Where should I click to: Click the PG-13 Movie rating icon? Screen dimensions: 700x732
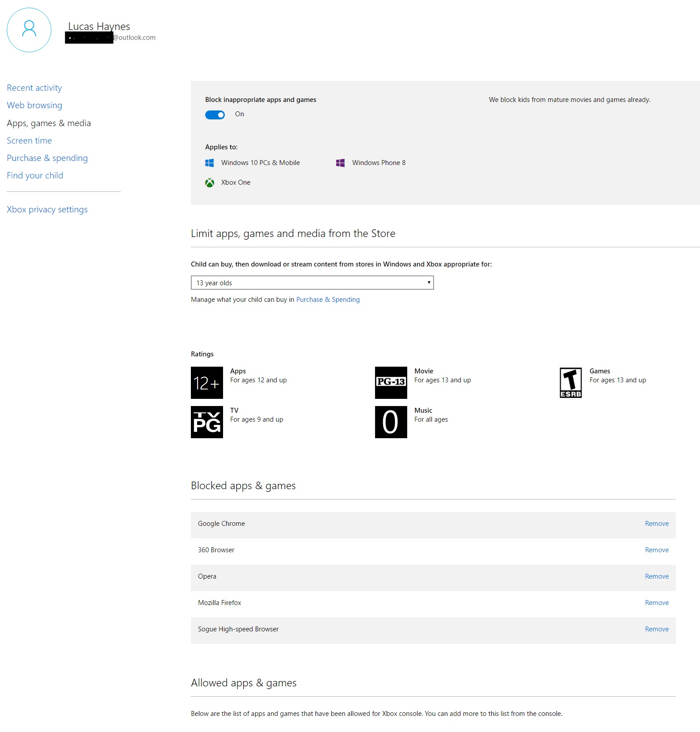391,383
